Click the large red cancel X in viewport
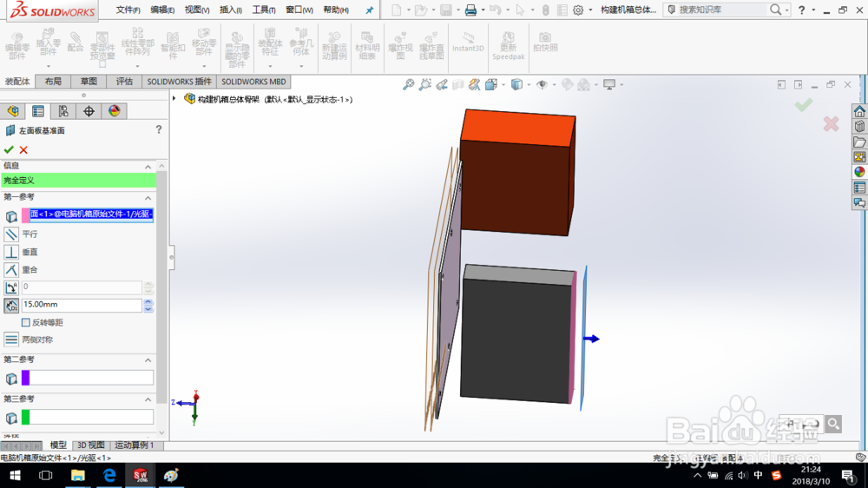 click(831, 123)
